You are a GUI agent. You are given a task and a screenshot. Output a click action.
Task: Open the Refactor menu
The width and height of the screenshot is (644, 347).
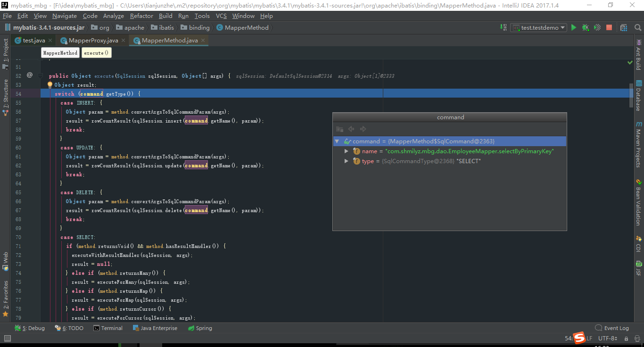(x=141, y=16)
